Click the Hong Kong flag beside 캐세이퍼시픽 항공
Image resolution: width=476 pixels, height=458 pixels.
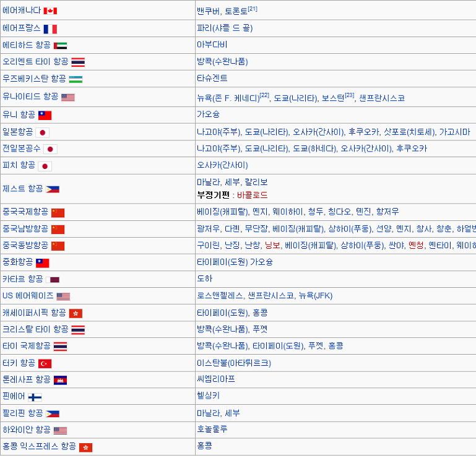[76, 314]
